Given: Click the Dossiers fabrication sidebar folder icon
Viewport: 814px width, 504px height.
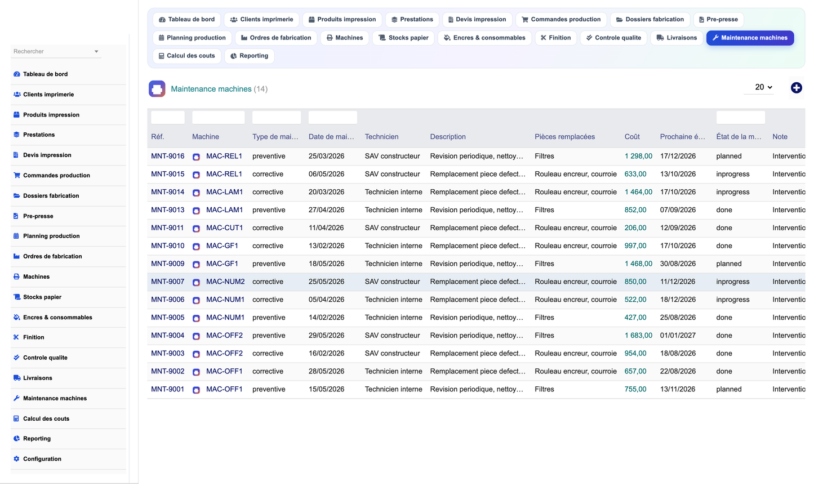Looking at the screenshot, I should (x=17, y=196).
